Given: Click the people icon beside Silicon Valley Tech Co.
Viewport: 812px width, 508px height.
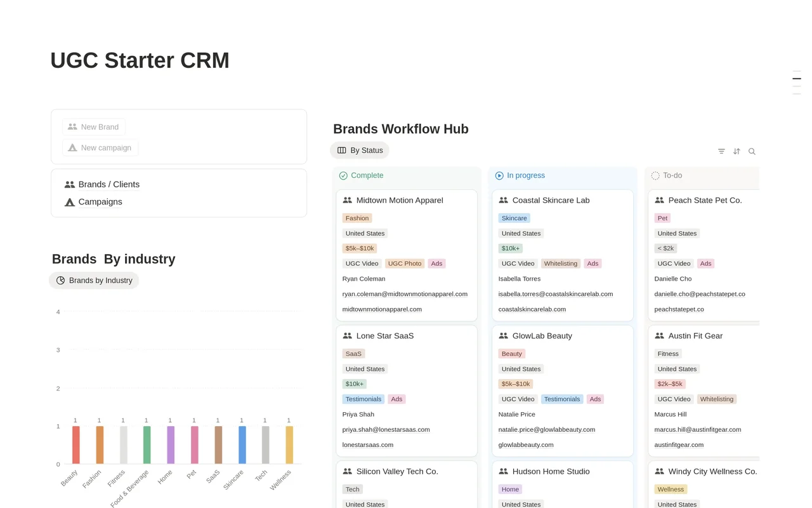Looking at the screenshot, I should click(347, 472).
